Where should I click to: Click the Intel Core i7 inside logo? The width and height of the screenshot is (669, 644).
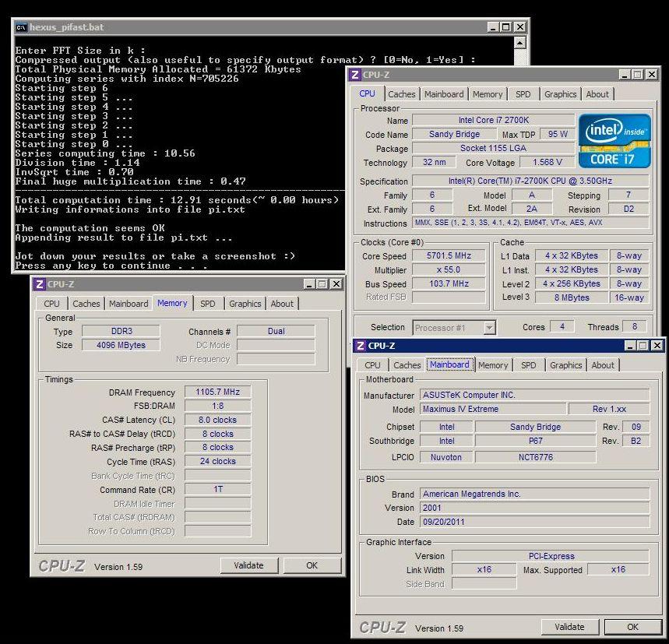614,141
